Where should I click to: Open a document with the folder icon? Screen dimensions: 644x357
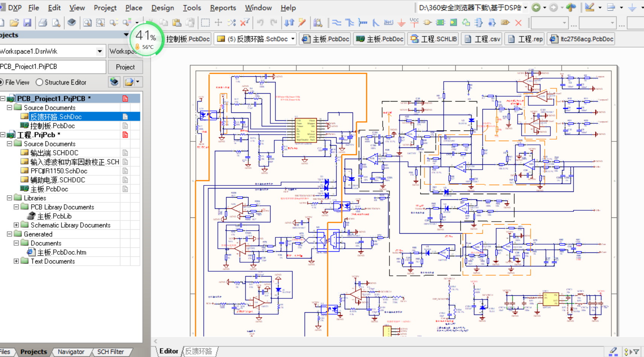point(14,23)
